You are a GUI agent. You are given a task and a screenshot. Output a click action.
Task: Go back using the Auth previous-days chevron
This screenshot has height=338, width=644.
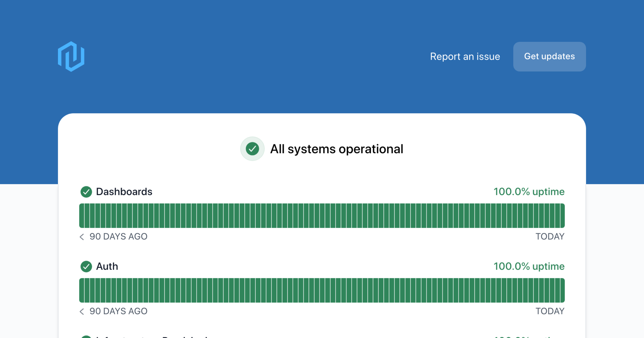pos(82,311)
